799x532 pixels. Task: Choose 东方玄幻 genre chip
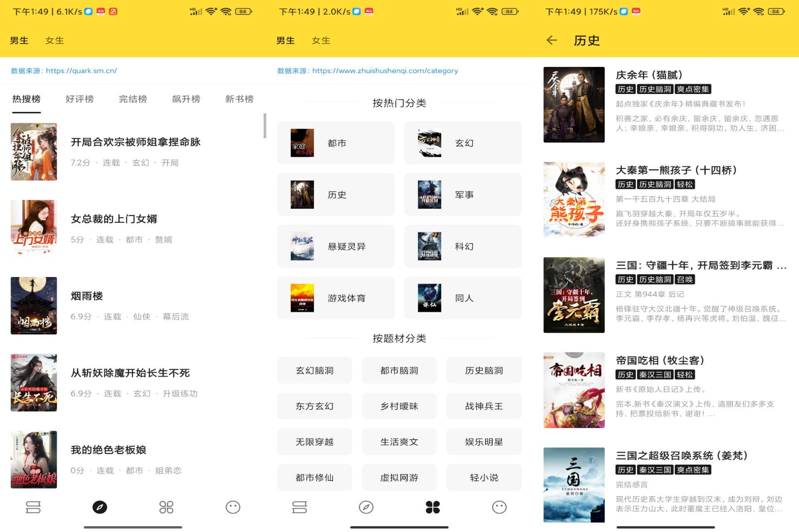315,406
